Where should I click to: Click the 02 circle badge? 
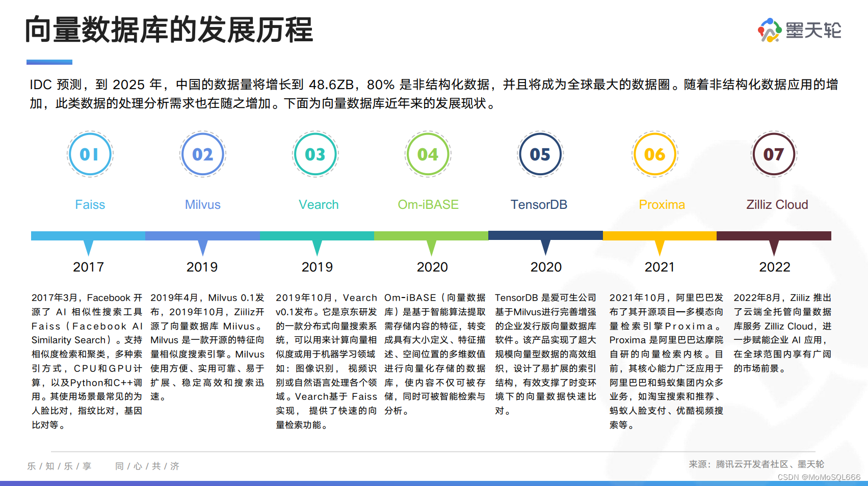[202, 154]
